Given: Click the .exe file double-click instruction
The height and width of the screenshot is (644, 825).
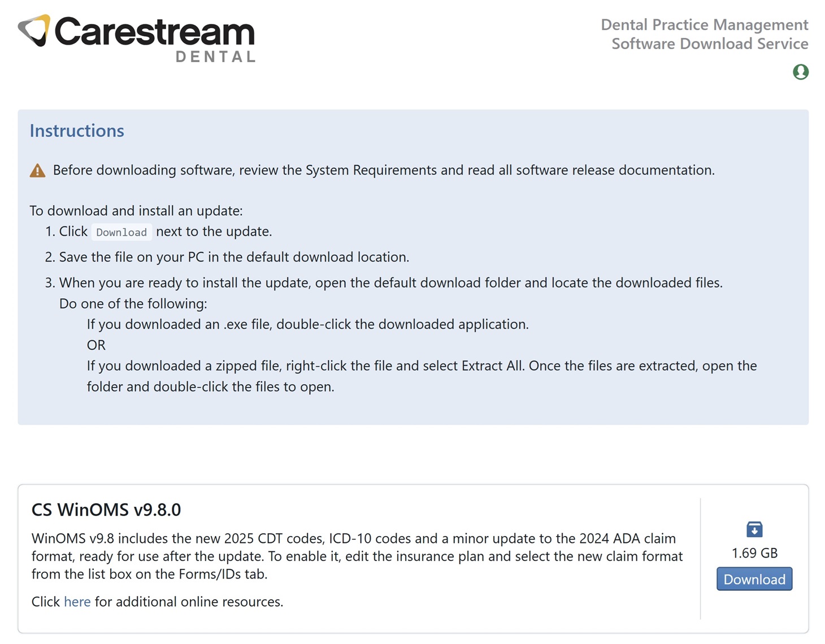Looking at the screenshot, I should point(307,324).
